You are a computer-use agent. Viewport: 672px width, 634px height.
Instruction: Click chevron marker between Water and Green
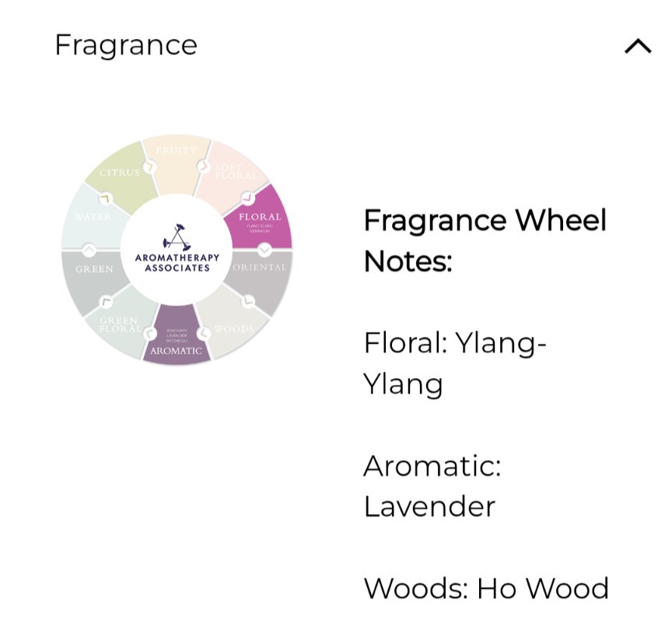89,250
